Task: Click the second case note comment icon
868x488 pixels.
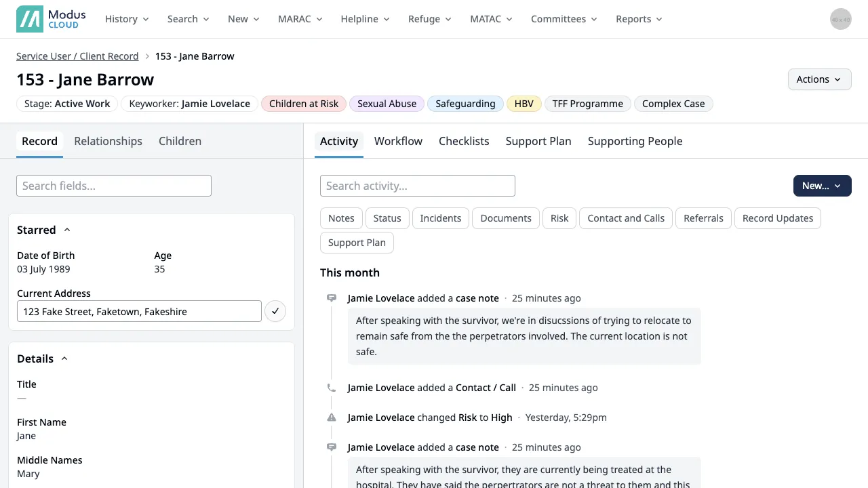Action: pyautogui.click(x=332, y=447)
